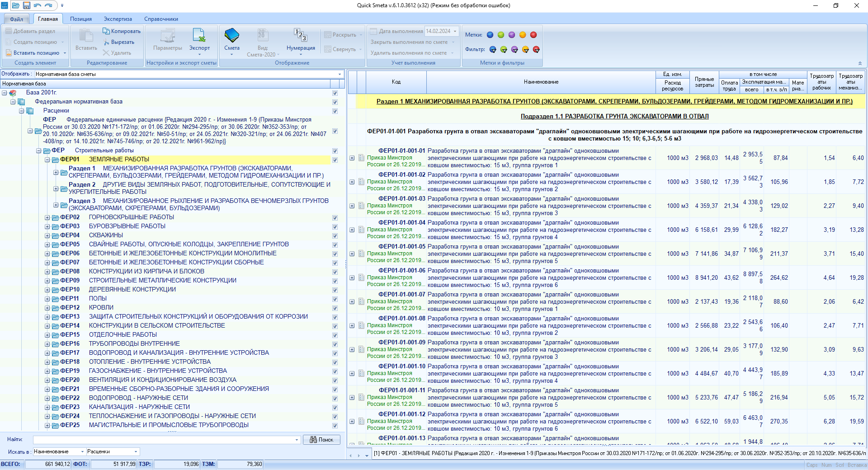
Task: Click the Вставить позицию icon
Action: tap(9, 53)
